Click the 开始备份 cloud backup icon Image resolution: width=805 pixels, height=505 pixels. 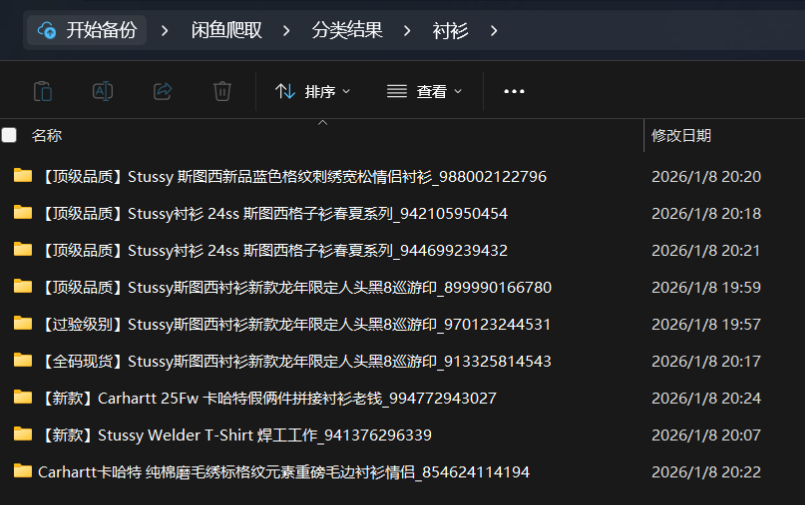pos(47,30)
